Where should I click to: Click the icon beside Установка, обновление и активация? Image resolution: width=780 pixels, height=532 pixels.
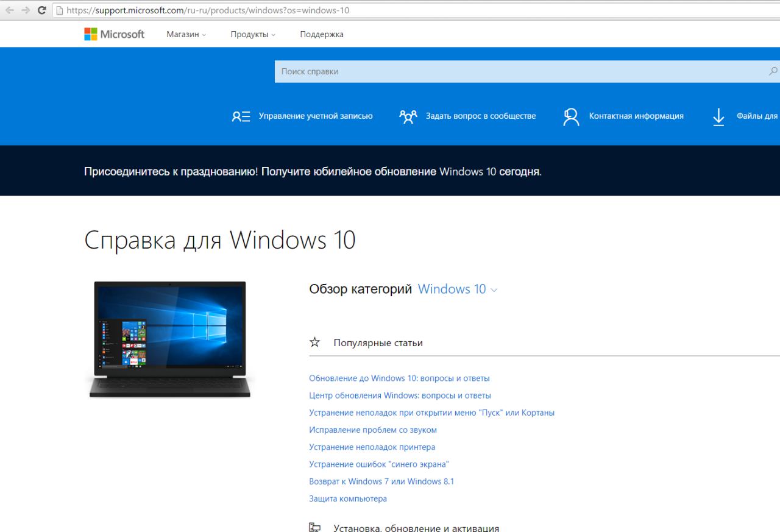pyautogui.click(x=314, y=527)
